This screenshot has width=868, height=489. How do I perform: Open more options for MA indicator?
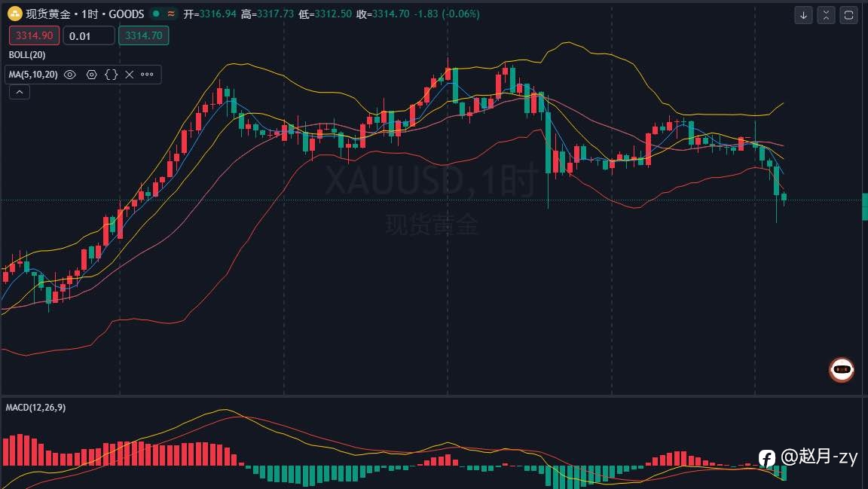point(147,74)
